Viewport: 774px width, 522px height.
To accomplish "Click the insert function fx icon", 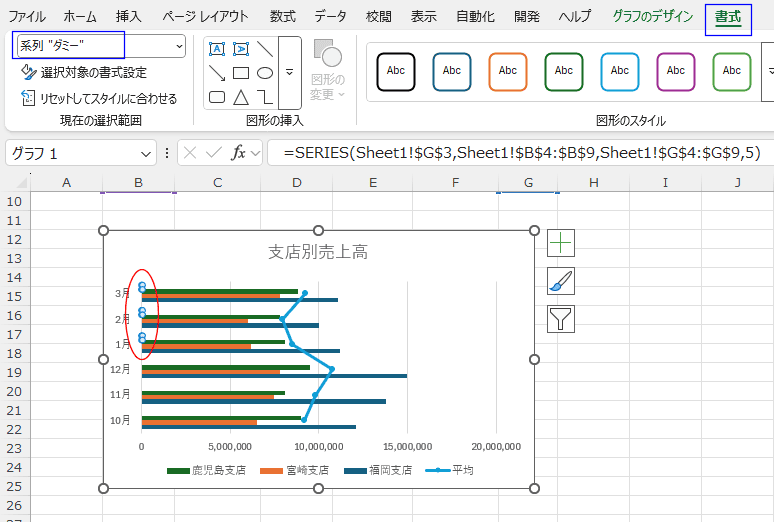I will (x=239, y=153).
